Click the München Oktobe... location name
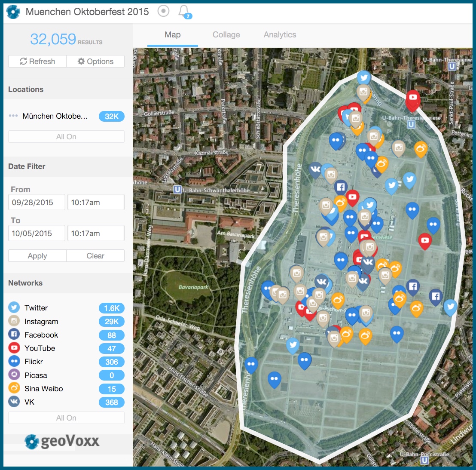This screenshot has width=476, height=470. 55,116
